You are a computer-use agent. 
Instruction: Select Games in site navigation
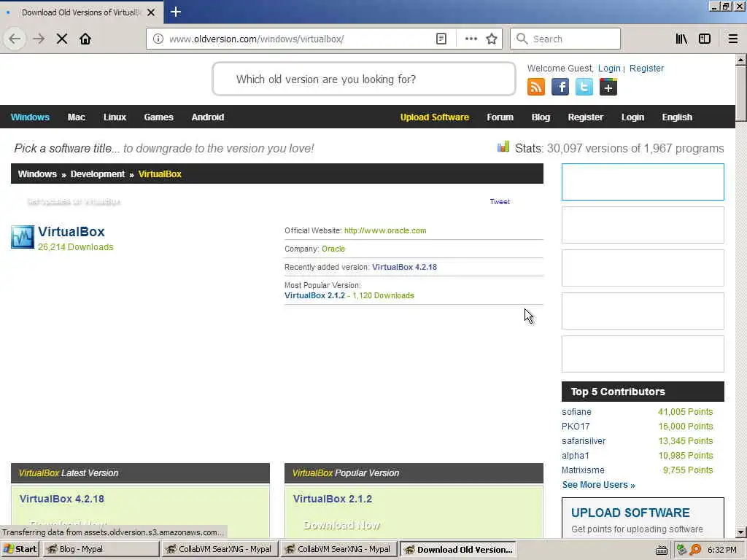pos(158,117)
